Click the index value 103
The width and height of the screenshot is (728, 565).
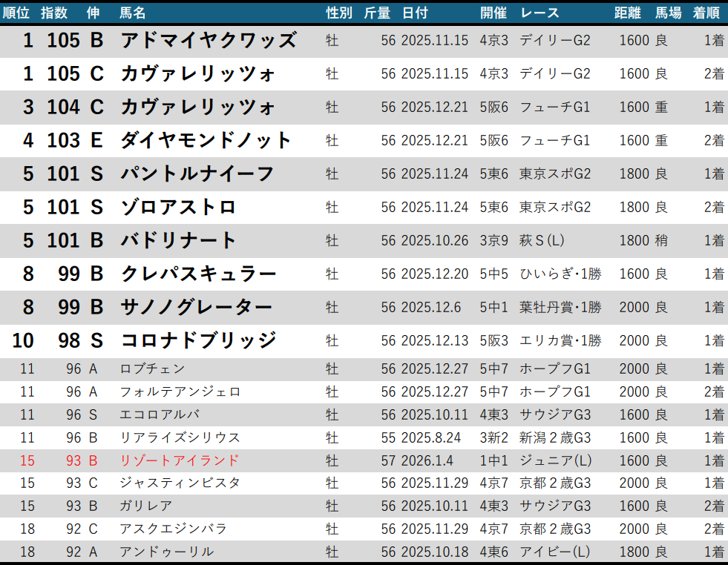pyautogui.click(x=63, y=140)
